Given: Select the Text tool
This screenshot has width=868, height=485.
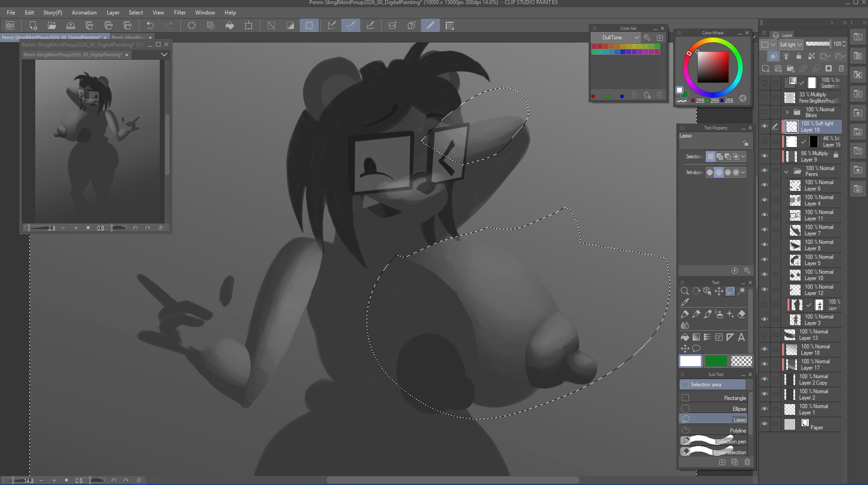Looking at the screenshot, I should (x=741, y=337).
